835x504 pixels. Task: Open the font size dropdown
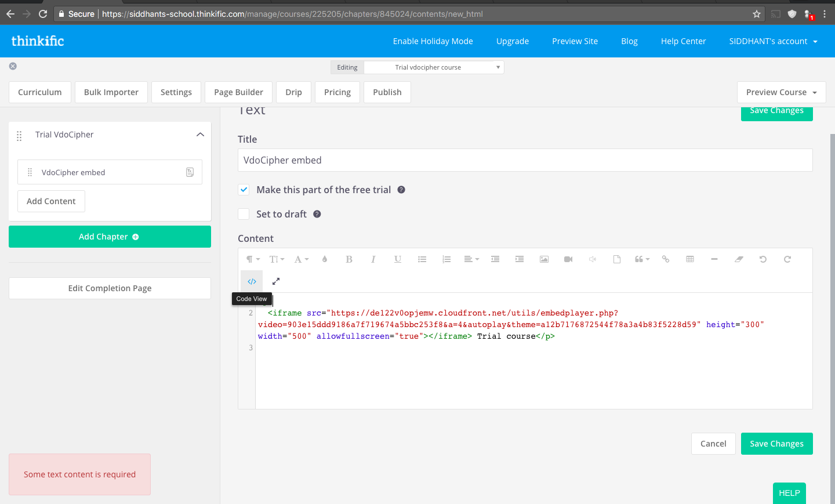277,259
